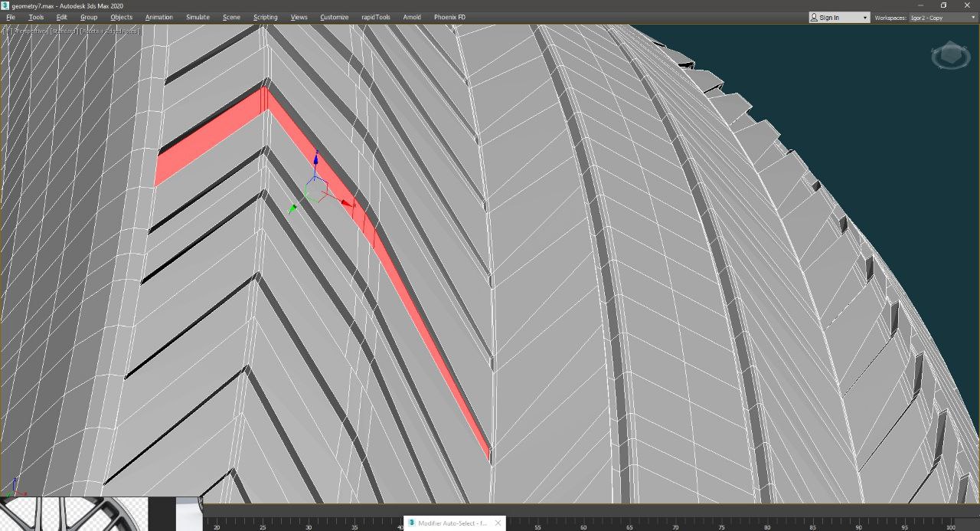Open the Views menu
This screenshot has height=531, width=980.
tap(299, 17)
